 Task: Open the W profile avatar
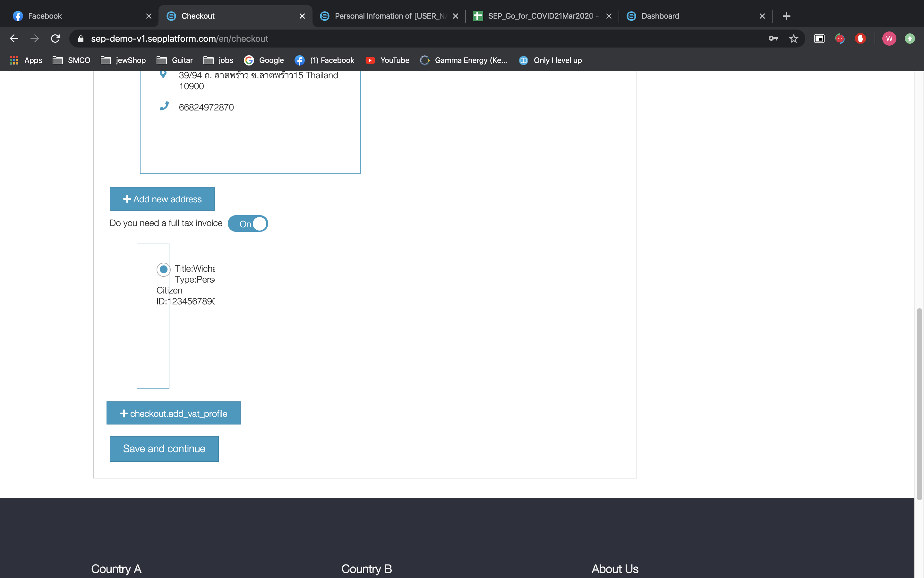tap(889, 39)
